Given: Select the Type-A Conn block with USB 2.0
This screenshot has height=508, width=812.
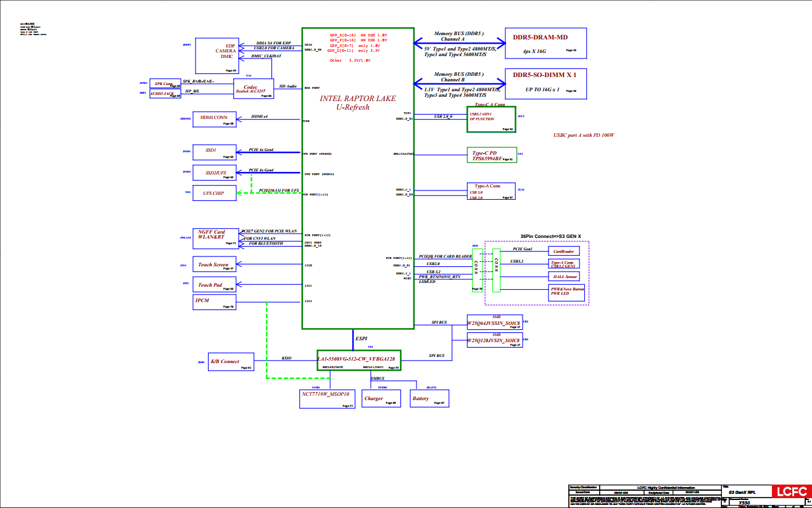Looking at the screenshot, I should coord(491,191).
